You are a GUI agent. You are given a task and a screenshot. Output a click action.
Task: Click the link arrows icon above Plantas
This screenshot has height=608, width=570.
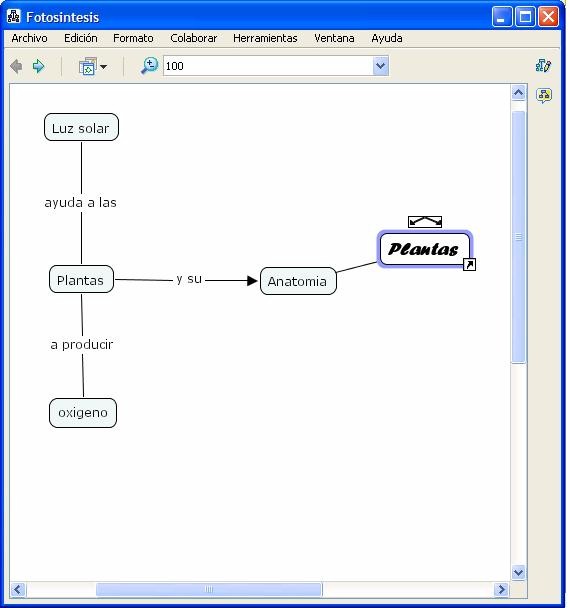pyautogui.click(x=425, y=222)
